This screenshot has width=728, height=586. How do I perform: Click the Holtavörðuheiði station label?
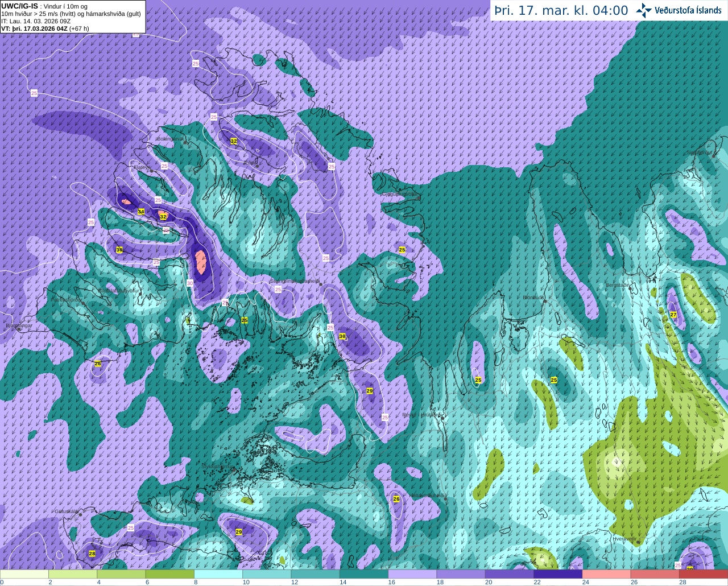(427, 495)
